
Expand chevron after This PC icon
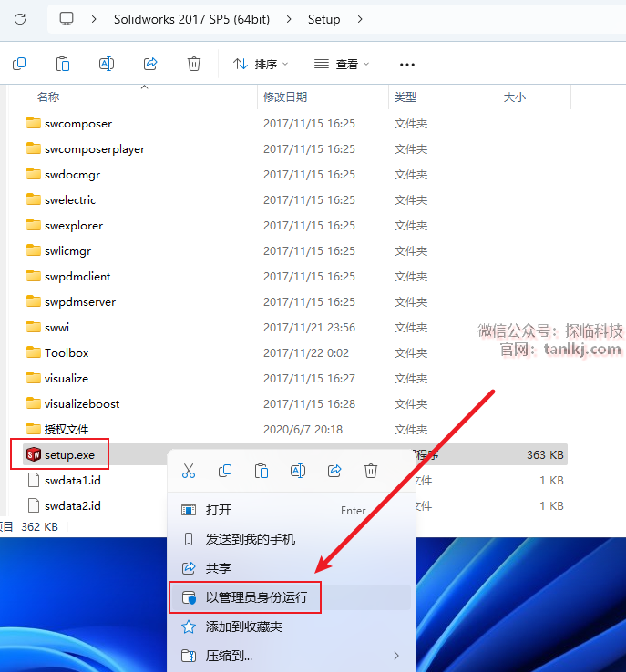(94, 19)
